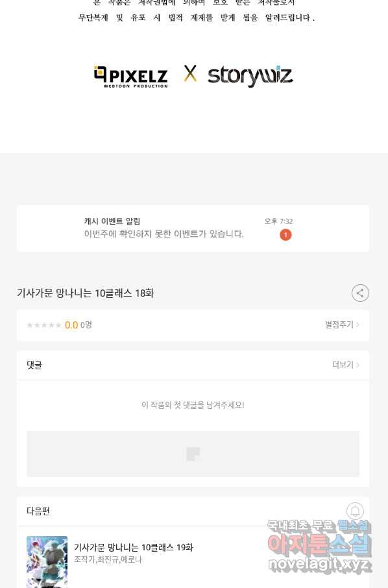Click the 0.0 rating score

coord(71,325)
